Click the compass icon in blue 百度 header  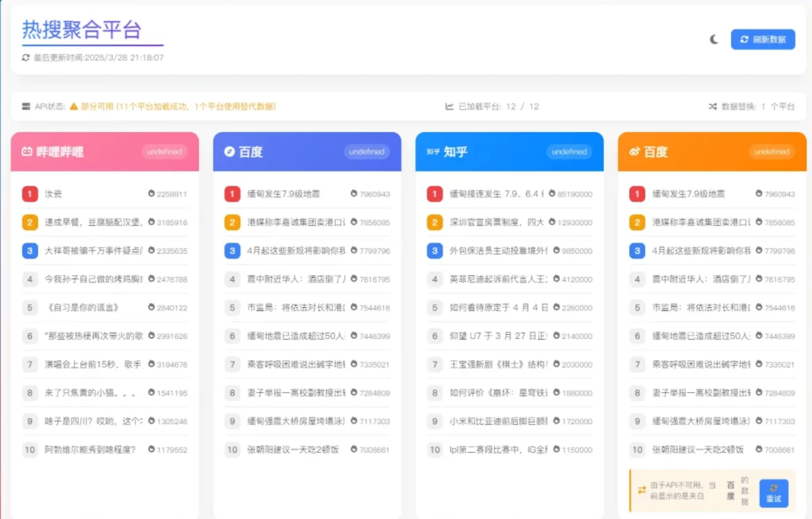click(x=229, y=151)
